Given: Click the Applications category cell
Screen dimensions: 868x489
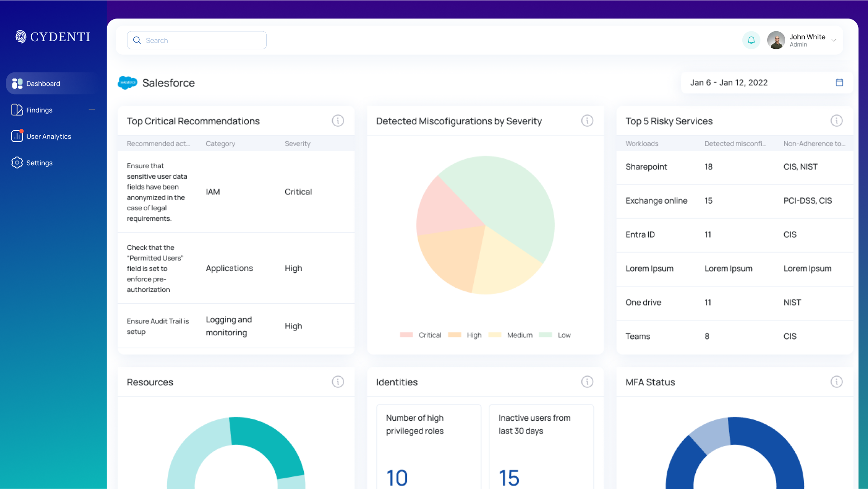Looking at the screenshot, I should tap(229, 268).
